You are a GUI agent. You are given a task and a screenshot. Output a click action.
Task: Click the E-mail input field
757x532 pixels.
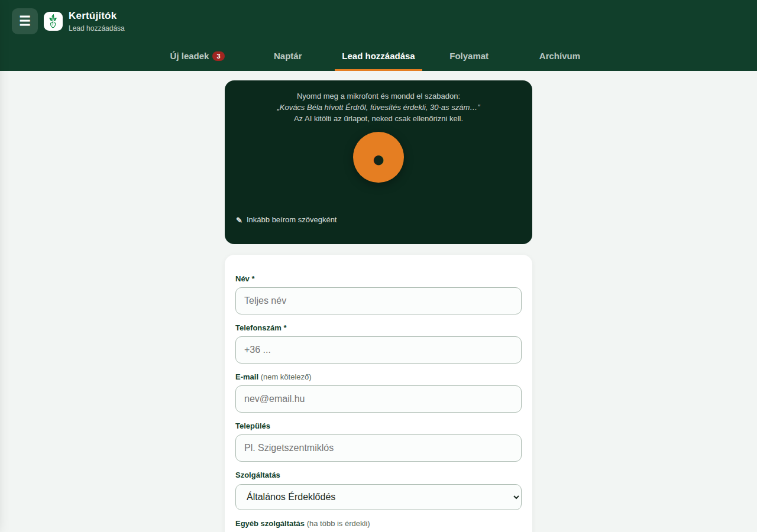click(x=378, y=399)
